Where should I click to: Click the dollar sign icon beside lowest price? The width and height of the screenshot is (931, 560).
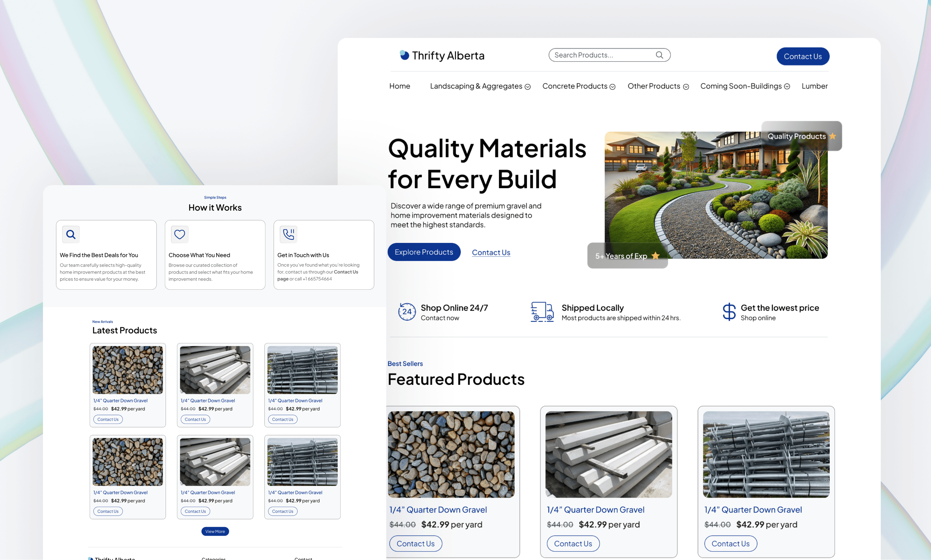[x=729, y=312]
